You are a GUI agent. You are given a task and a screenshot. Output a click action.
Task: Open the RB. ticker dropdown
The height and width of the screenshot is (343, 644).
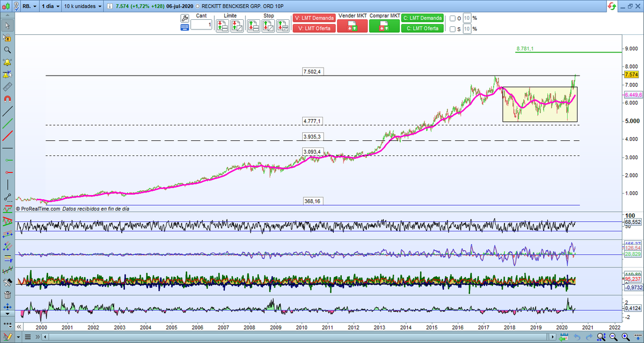pyautogui.click(x=30, y=6)
